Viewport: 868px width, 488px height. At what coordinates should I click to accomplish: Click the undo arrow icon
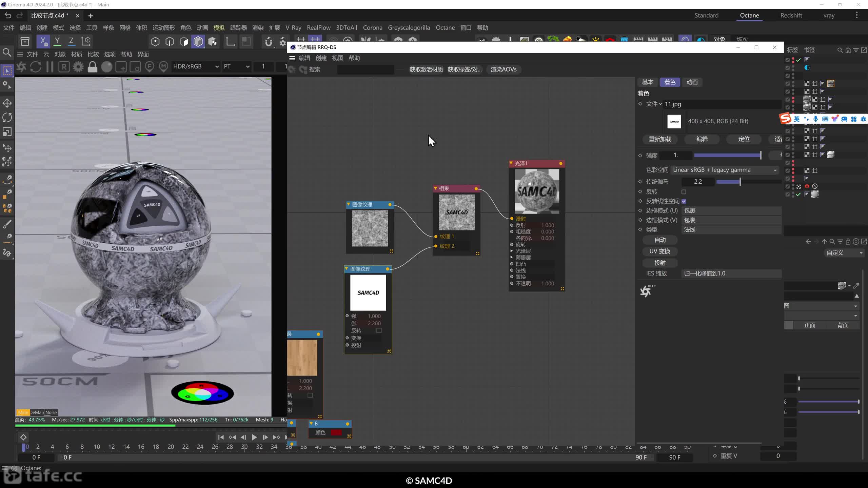(8, 16)
